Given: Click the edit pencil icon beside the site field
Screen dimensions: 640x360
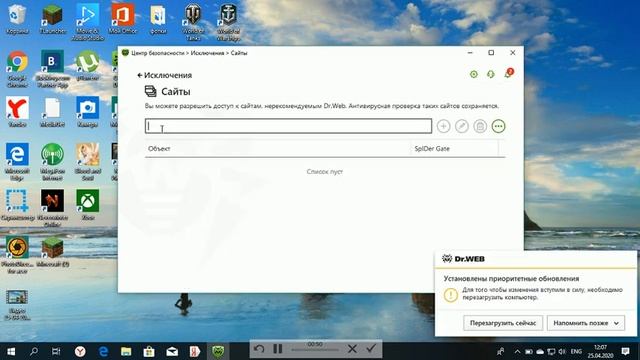Looking at the screenshot, I should [462, 126].
